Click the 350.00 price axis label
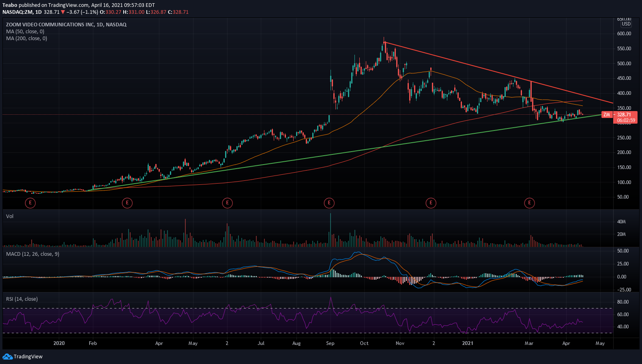This screenshot has height=364, width=642. pos(624,108)
